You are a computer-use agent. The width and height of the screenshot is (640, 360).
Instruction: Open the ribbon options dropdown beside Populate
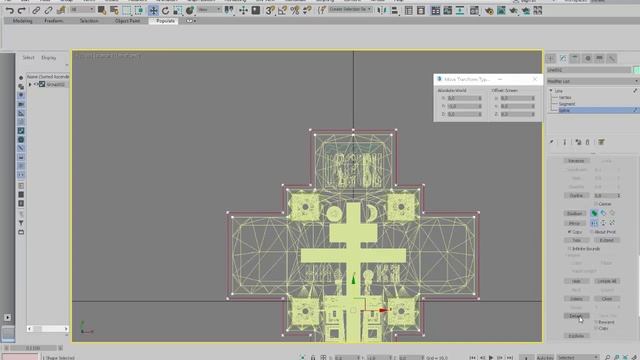click(190, 21)
